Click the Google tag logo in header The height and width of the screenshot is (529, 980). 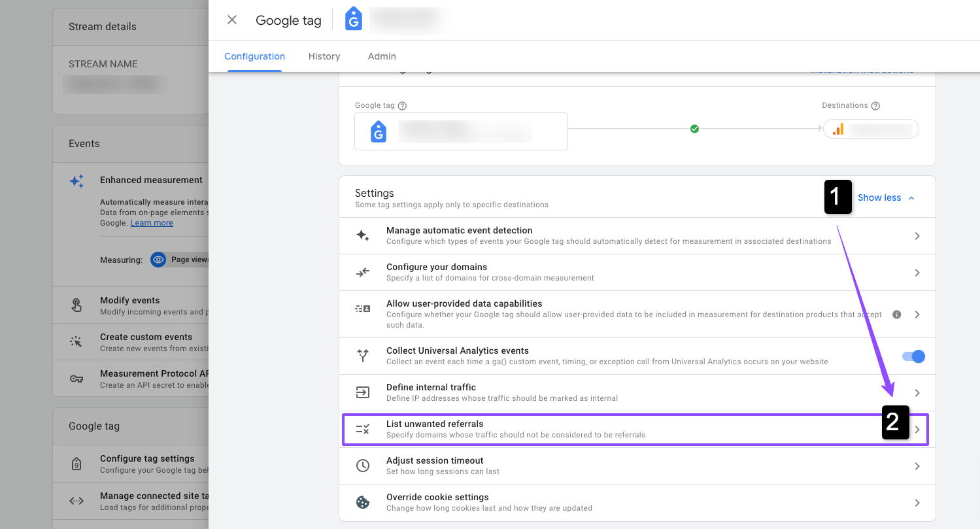pyautogui.click(x=354, y=20)
